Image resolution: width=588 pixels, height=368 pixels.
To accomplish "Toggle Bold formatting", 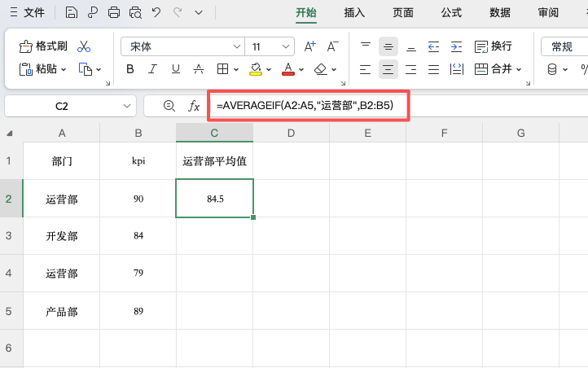I will [x=130, y=69].
